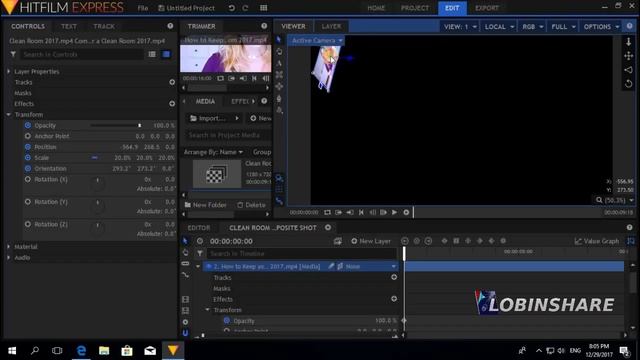Expand Material section
This screenshot has width=640, height=360.
(x=9, y=247)
